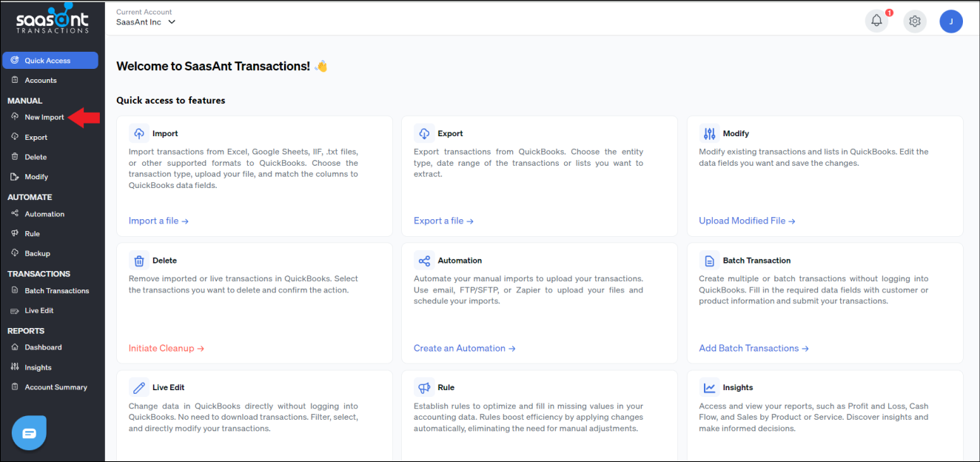Click the Quick access to features heading
This screenshot has height=462, width=980.
171,100
